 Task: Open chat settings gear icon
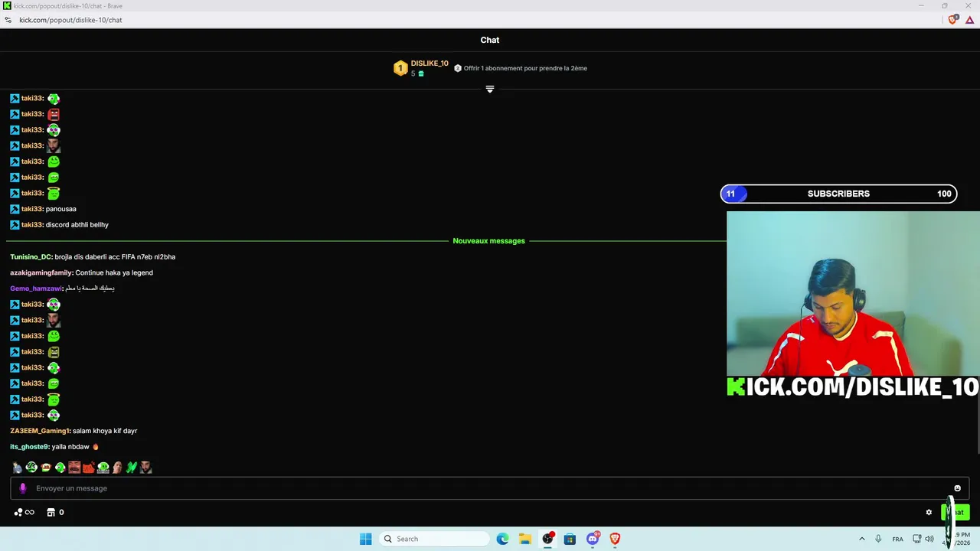pyautogui.click(x=929, y=513)
